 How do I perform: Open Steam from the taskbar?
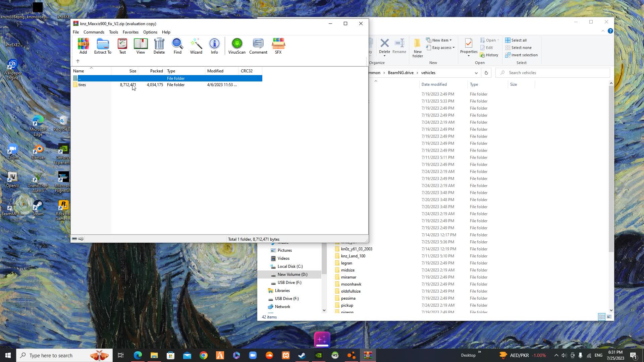[x=302, y=355]
